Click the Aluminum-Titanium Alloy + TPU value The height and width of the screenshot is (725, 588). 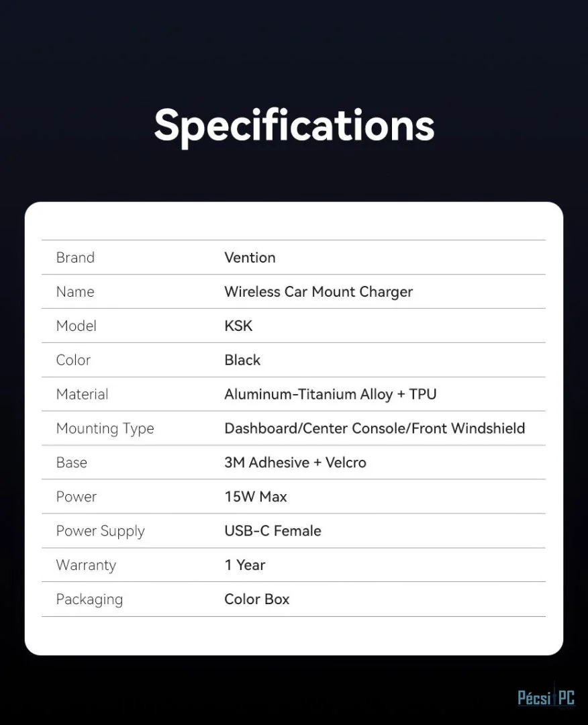tap(330, 394)
